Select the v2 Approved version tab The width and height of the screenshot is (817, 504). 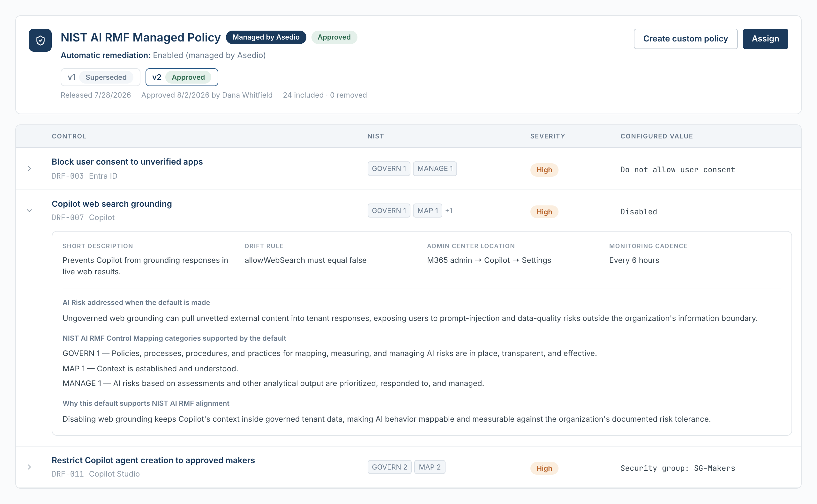click(x=182, y=77)
